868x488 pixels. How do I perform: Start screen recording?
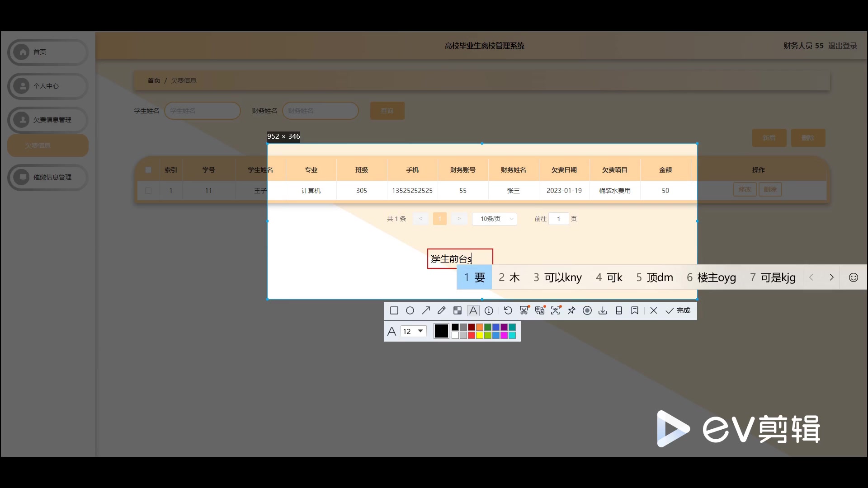point(587,310)
